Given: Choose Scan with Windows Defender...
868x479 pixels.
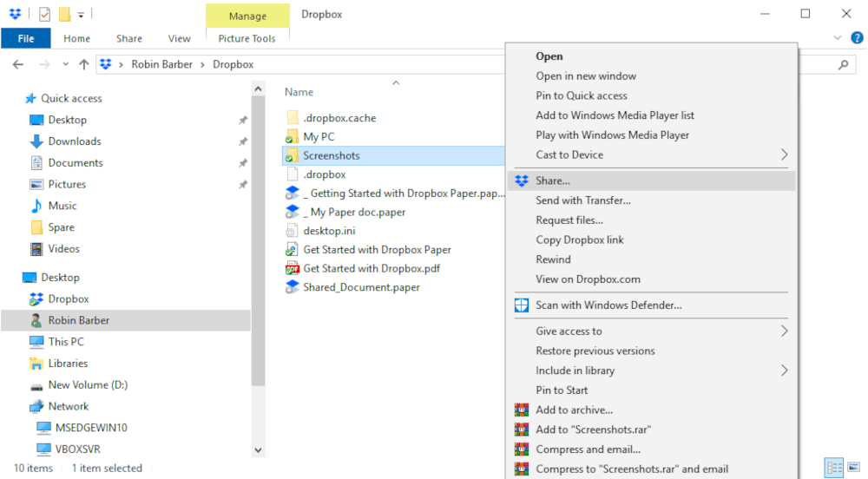Looking at the screenshot, I should tap(651, 305).
